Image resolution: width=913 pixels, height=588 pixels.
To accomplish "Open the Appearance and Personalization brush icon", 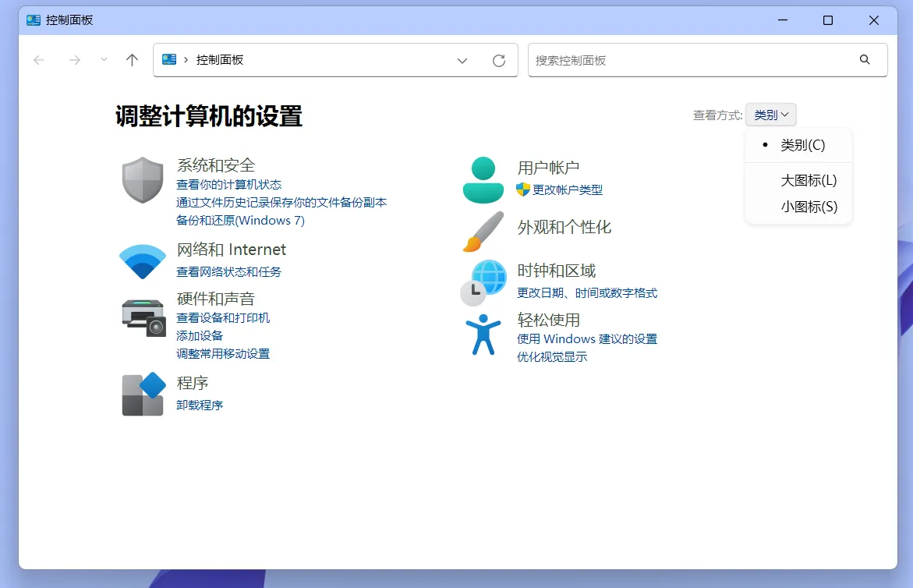I will tap(483, 232).
